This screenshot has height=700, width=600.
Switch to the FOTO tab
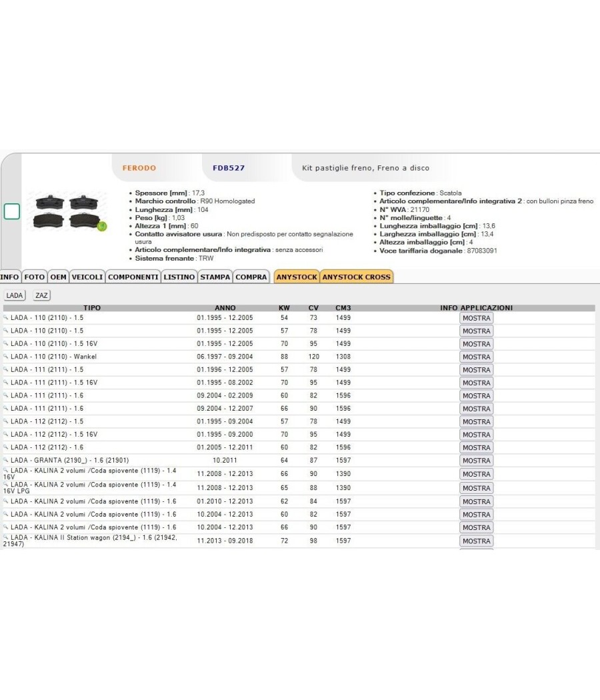click(35, 277)
